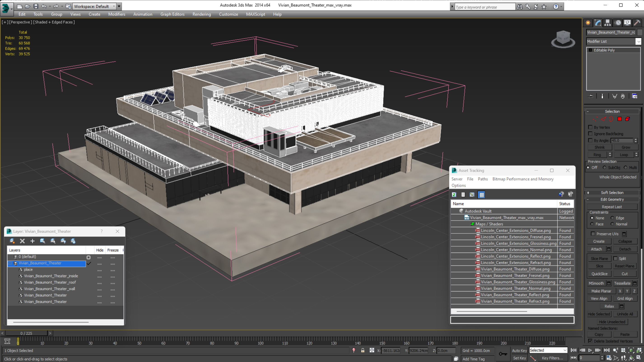Collapse the Selection rollout
Image resolution: width=644 pixels, height=362 pixels.
click(612, 111)
